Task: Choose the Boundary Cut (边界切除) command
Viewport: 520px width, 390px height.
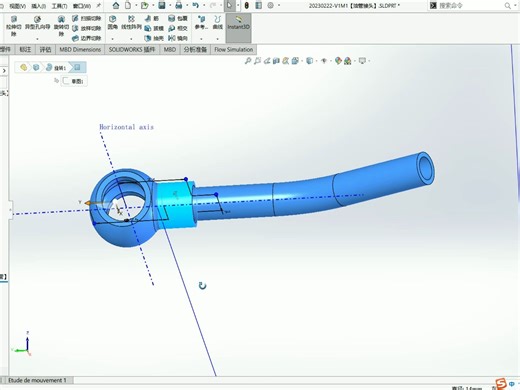Action: click(x=86, y=38)
